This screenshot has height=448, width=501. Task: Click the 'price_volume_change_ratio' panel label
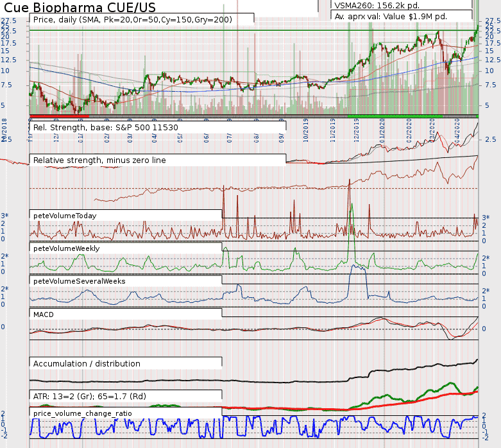(x=83, y=413)
